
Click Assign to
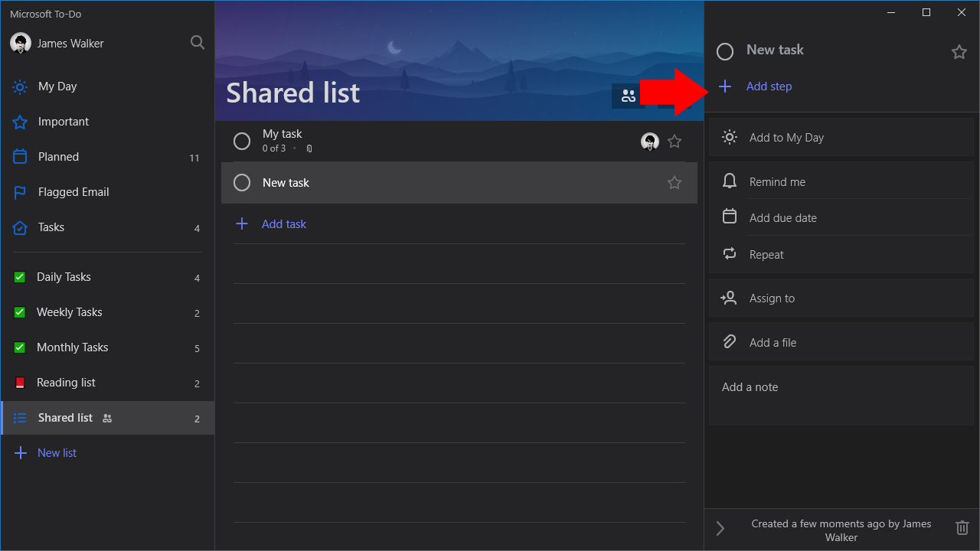842,298
